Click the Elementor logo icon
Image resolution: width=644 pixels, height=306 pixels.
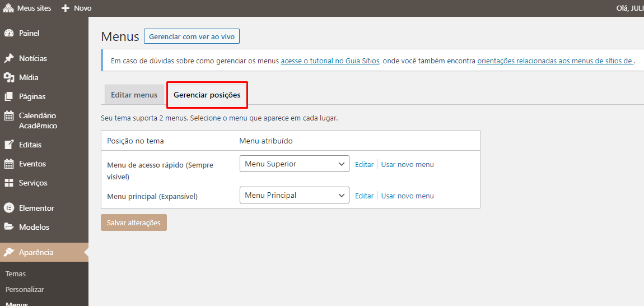tap(9, 208)
